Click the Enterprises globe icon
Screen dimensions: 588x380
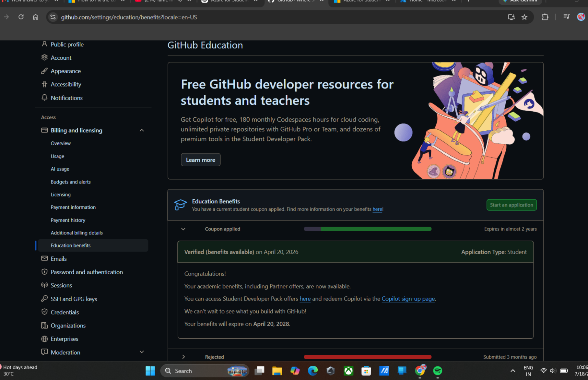click(44, 339)
